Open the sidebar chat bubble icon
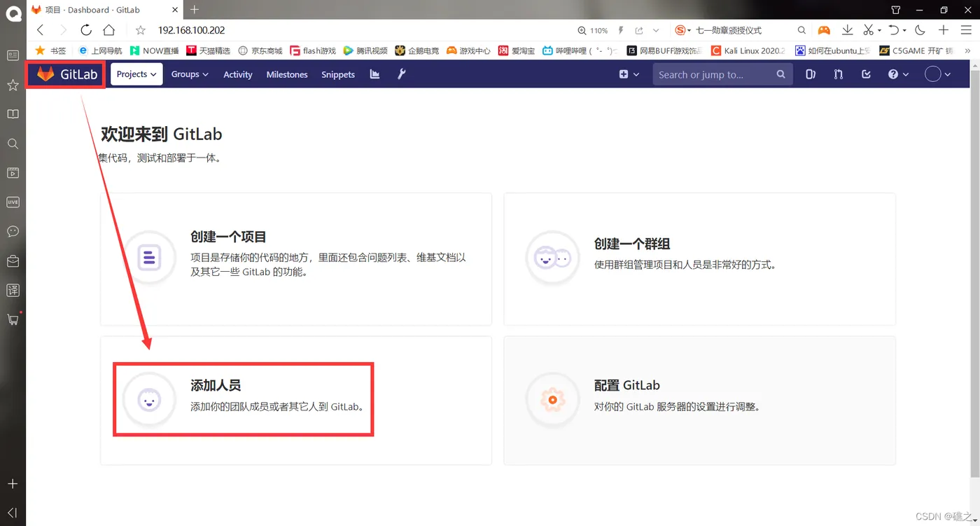 (13, 231)
